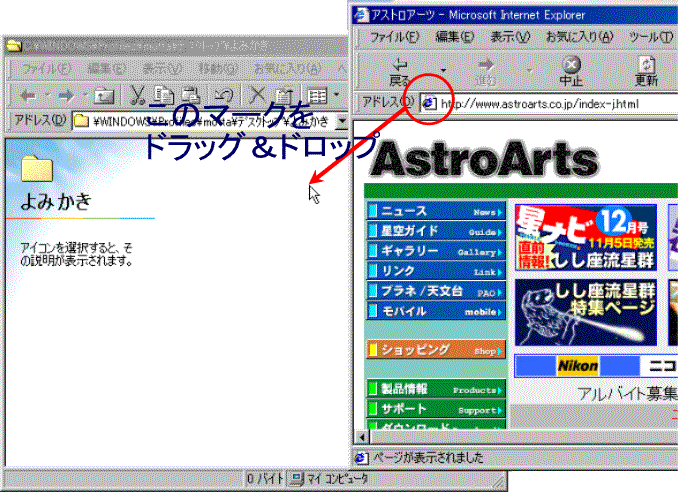This screenshot has width=678, height=492.
Task: Click the 0 バイト status bar text
Action: pos(264,479)
